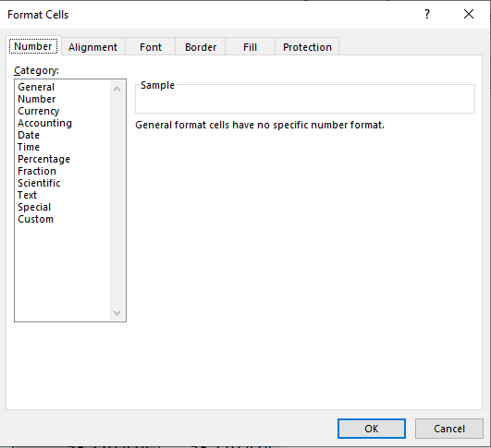Confirm with the OK button

372,429
